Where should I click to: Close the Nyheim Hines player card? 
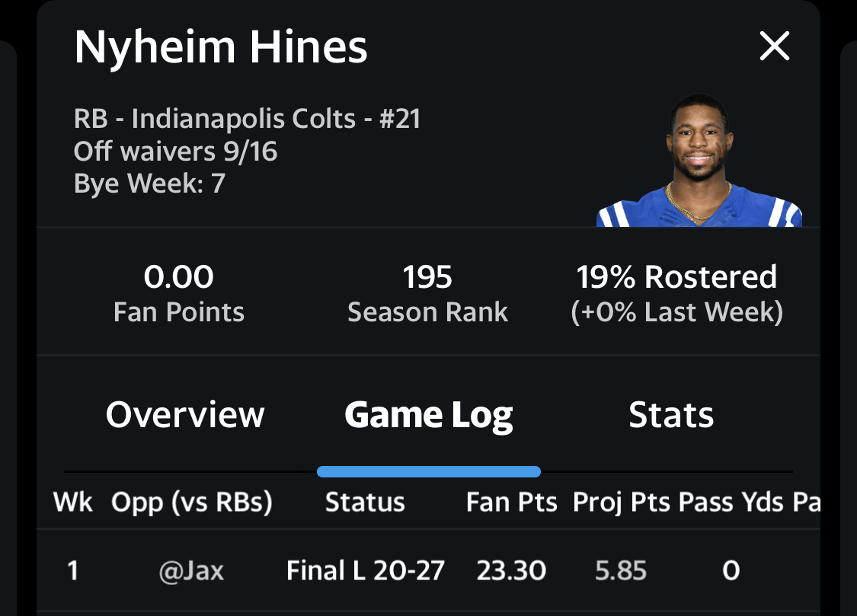click(775, 47)
